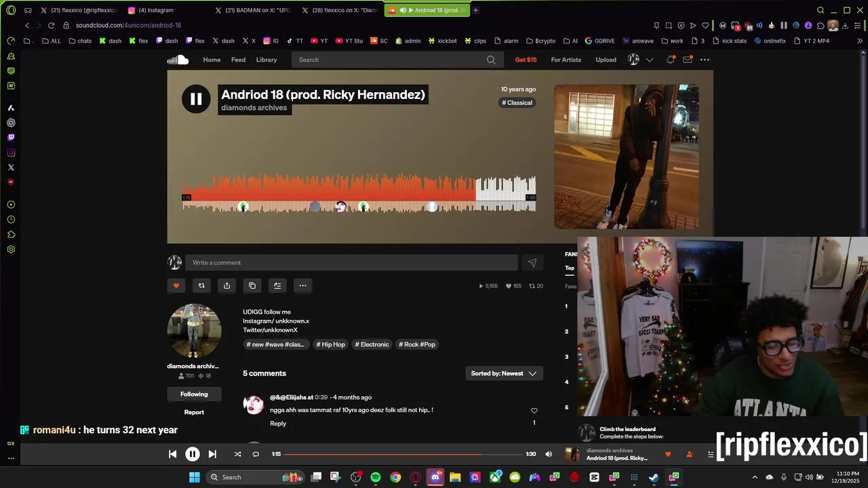
Task: Open the kickbot bookmark
Action: point(441,41)
